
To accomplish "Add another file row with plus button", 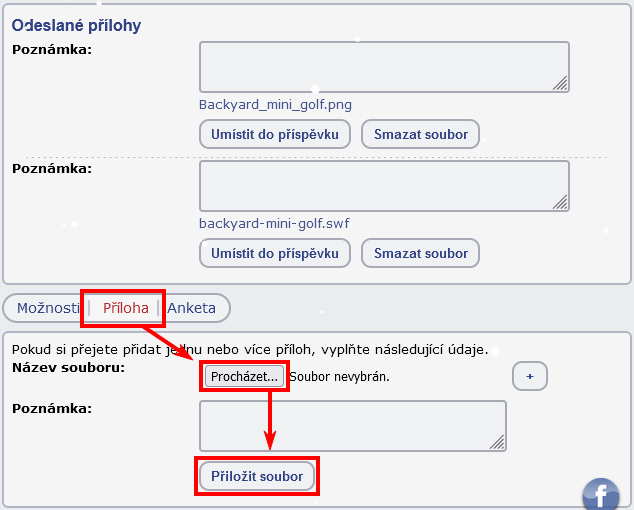I will (x=530, y=376).
